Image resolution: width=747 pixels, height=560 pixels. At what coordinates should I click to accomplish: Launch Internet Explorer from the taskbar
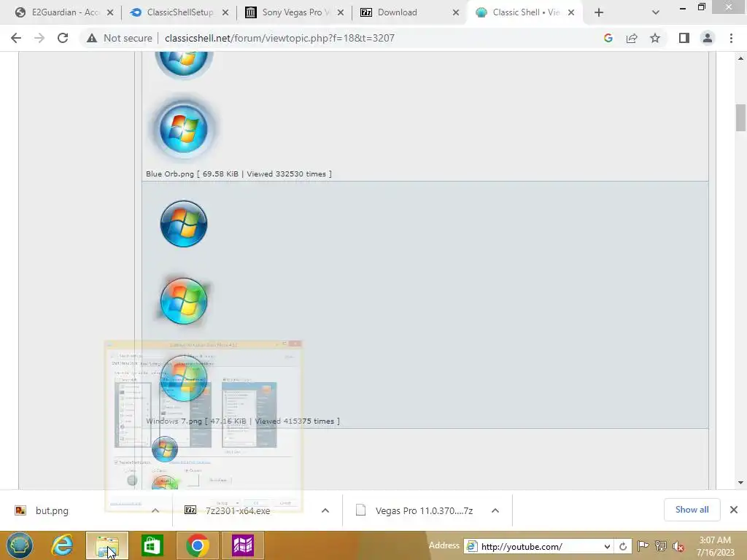[x=62, y=545]
